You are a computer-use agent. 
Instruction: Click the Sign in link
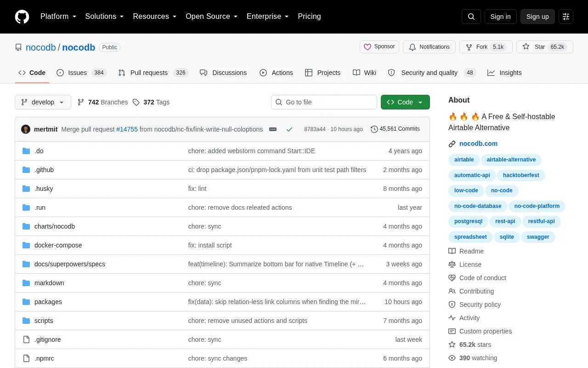coord(500,17)
